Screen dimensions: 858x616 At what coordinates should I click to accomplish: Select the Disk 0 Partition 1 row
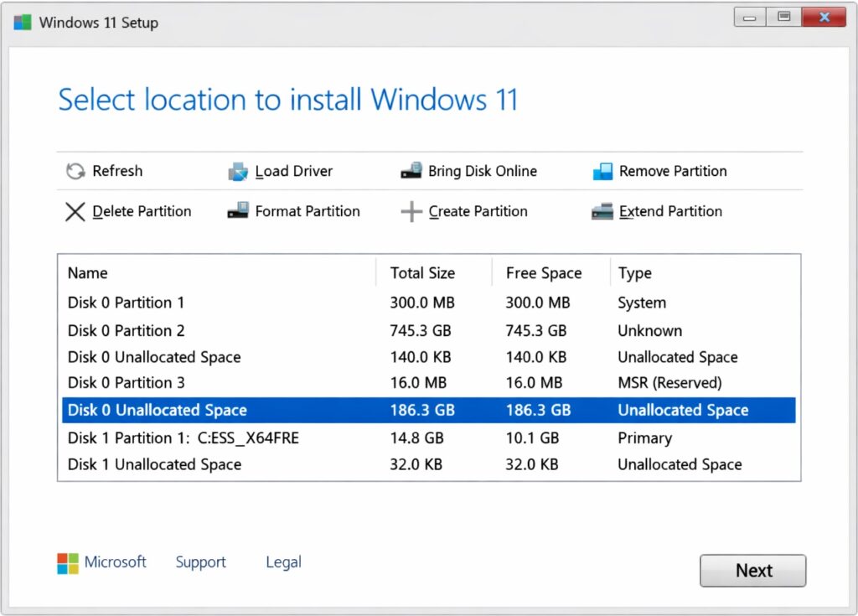click(428, 303)
